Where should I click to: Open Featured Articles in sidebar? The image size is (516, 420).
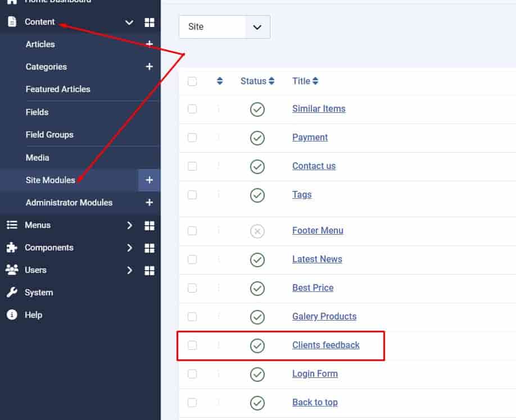[x=58, y=89]
